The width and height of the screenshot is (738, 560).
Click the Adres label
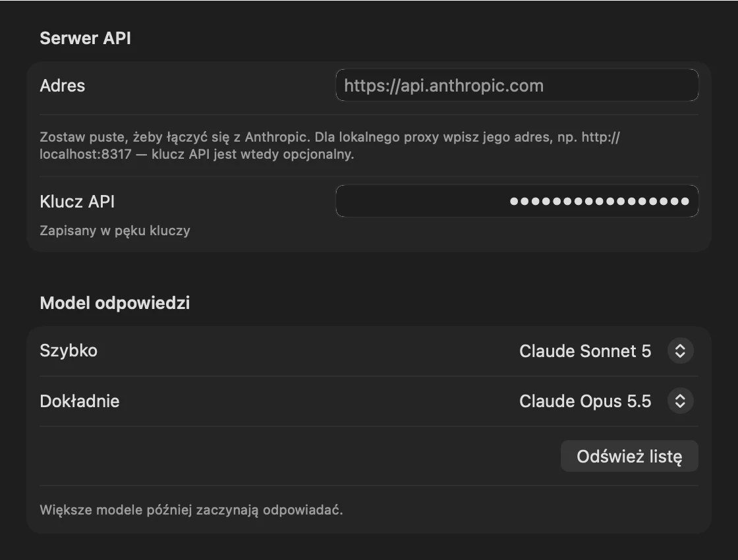pos(63,86)
